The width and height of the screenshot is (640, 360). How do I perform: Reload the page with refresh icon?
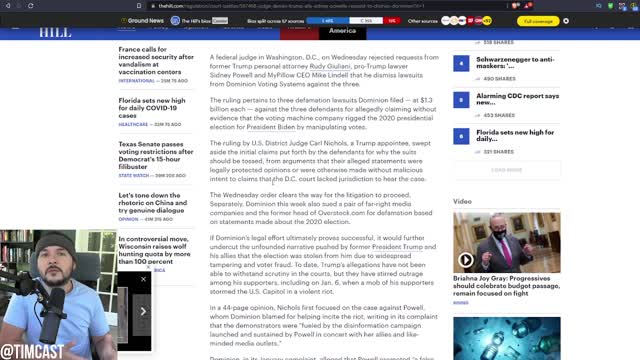coord(31,6)
